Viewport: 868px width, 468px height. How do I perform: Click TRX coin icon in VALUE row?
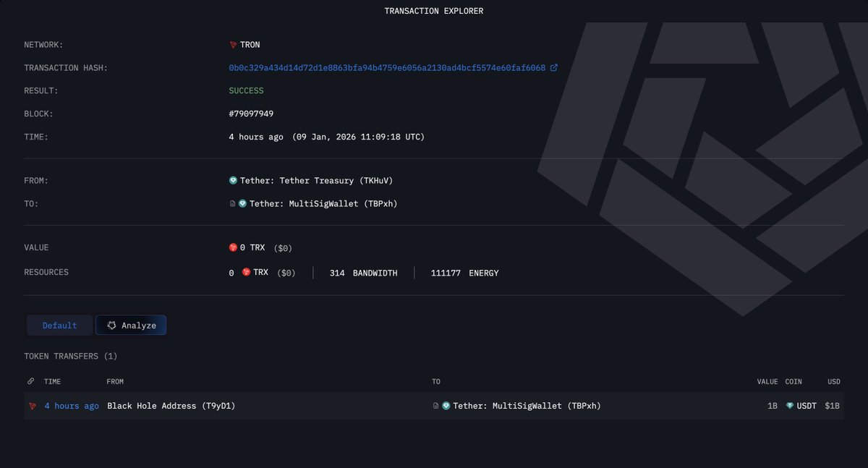233,247
